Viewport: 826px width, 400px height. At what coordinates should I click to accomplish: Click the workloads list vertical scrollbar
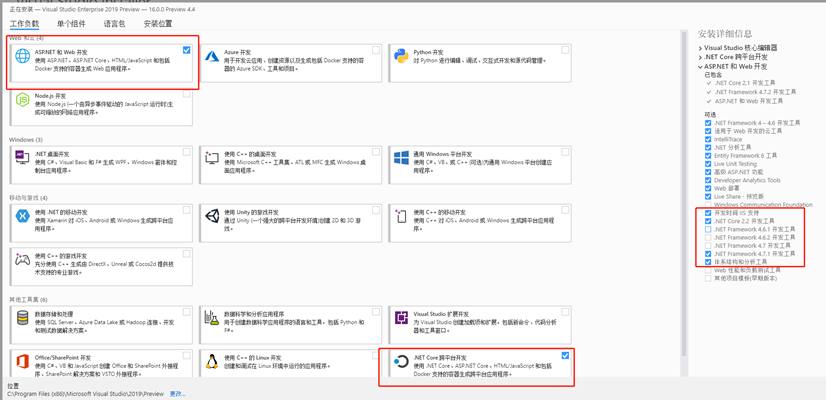tap(684, 192)
